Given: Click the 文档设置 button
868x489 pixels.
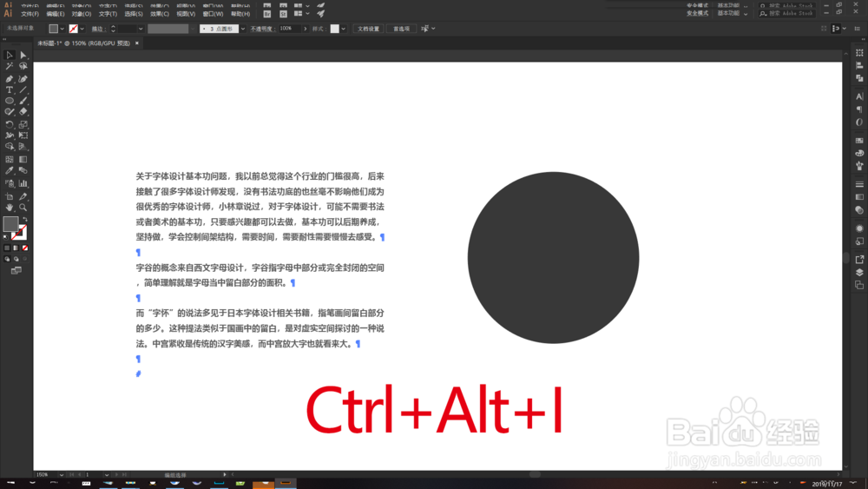Looking at the screenshot, I should click(368, 29).
